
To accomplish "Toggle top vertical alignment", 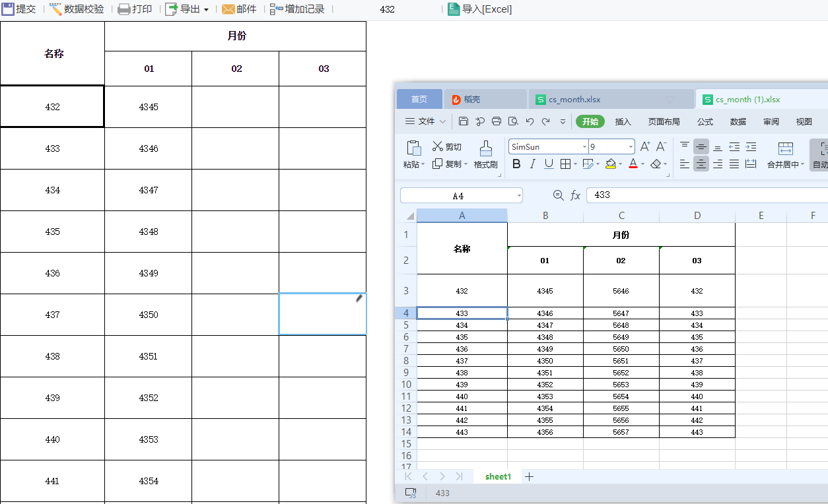I will click(685, 146).
